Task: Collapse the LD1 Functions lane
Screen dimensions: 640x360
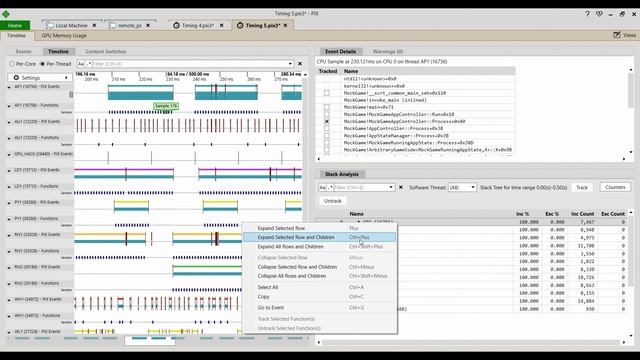Action: tap(9, 187)
